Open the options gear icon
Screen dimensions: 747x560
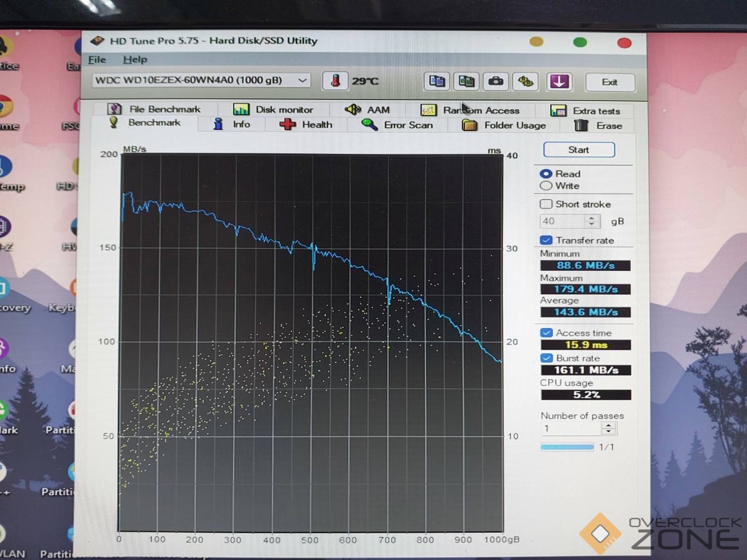[525, 81]
